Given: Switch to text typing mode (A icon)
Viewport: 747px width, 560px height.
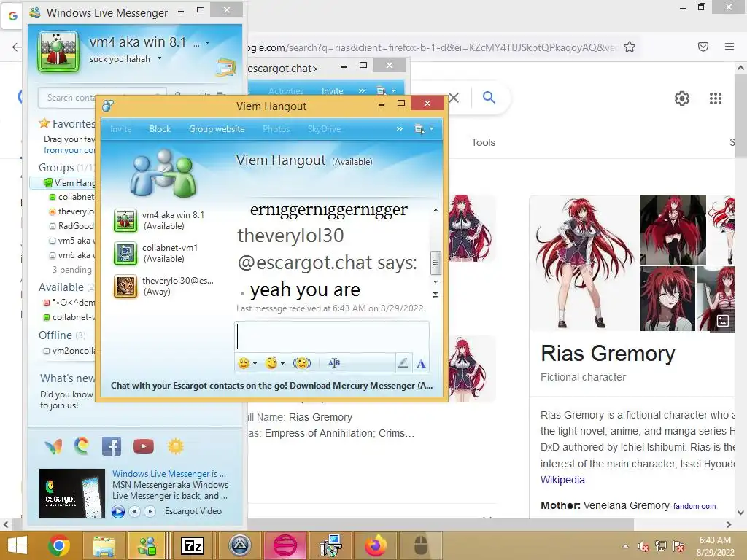Looking at the screenshot, I should [x=421, y=364].
